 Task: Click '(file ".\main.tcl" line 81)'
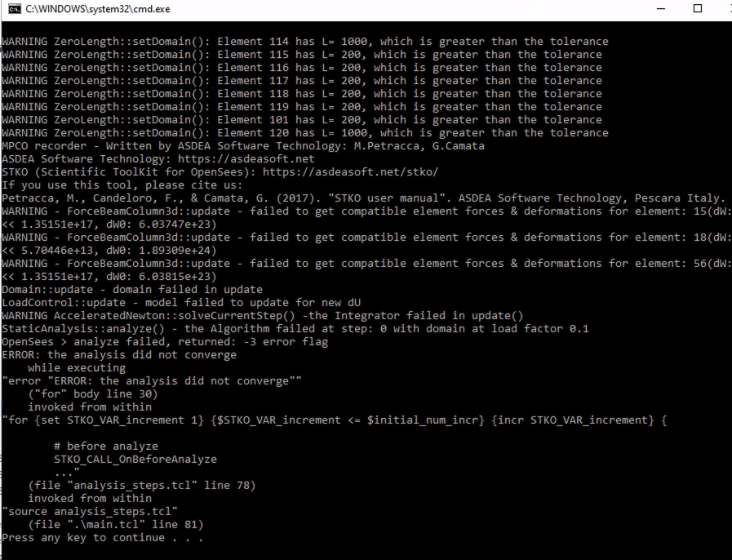(x=116, y=526)
